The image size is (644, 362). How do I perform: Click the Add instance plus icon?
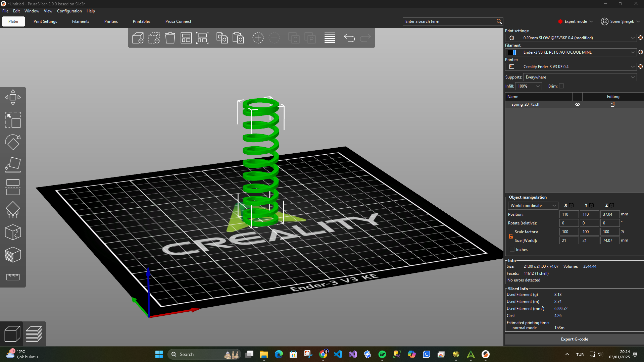(258, 38)
